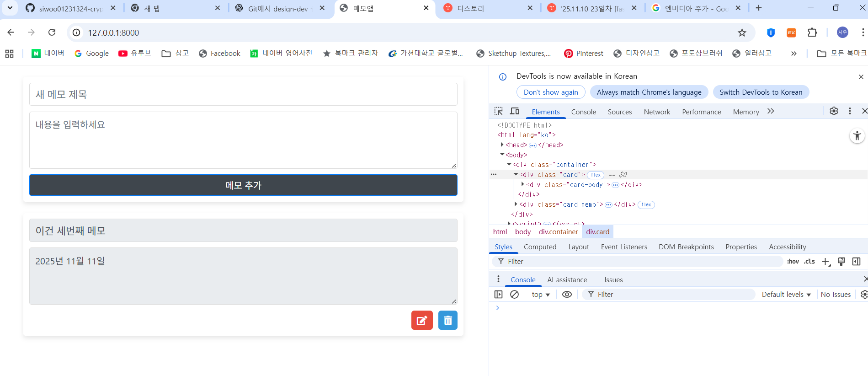868x376 pixels.
Task: Click the flex badge on div card
Action: (596, 175)
